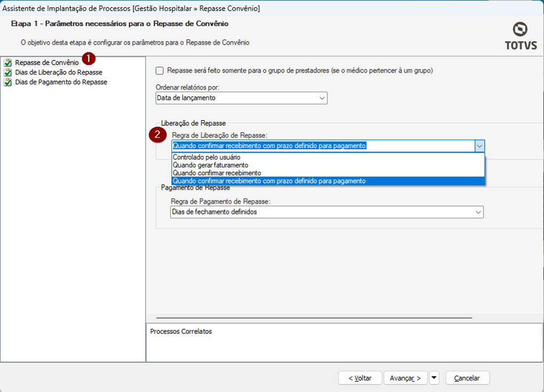Open the arrow menu beside Avançar
The height and width of the screenshot is (392, 544).
point(434,378)
